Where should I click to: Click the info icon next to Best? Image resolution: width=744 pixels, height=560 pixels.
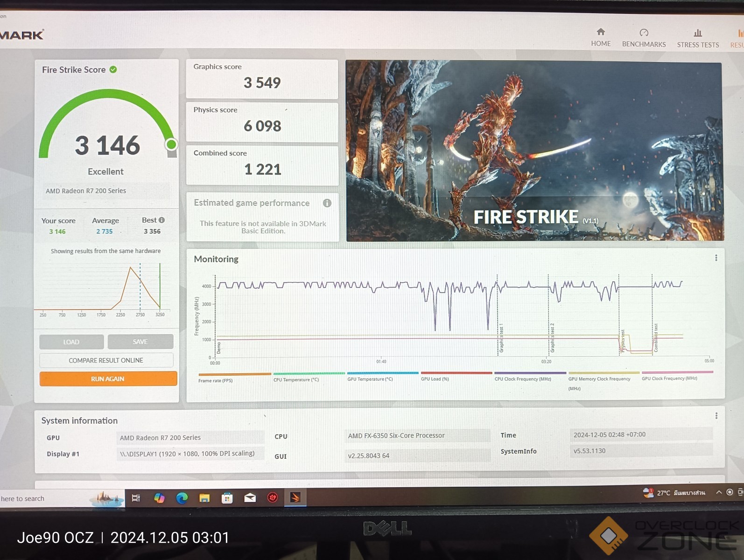pos(161,220)
